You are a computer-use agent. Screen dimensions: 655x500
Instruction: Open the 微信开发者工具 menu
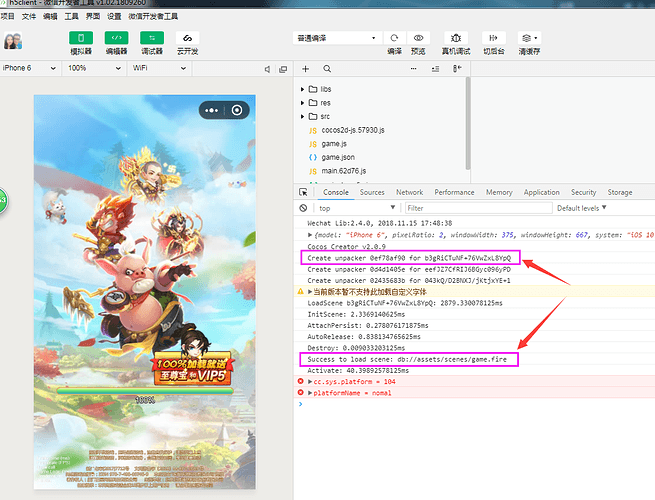pyautogui.click(x=153, y=16)
